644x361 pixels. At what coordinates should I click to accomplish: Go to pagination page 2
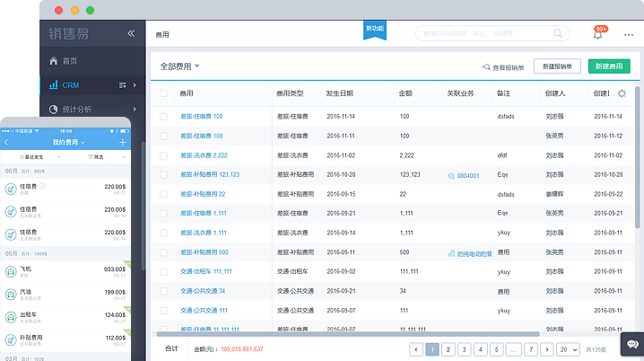tap(448, 349)
